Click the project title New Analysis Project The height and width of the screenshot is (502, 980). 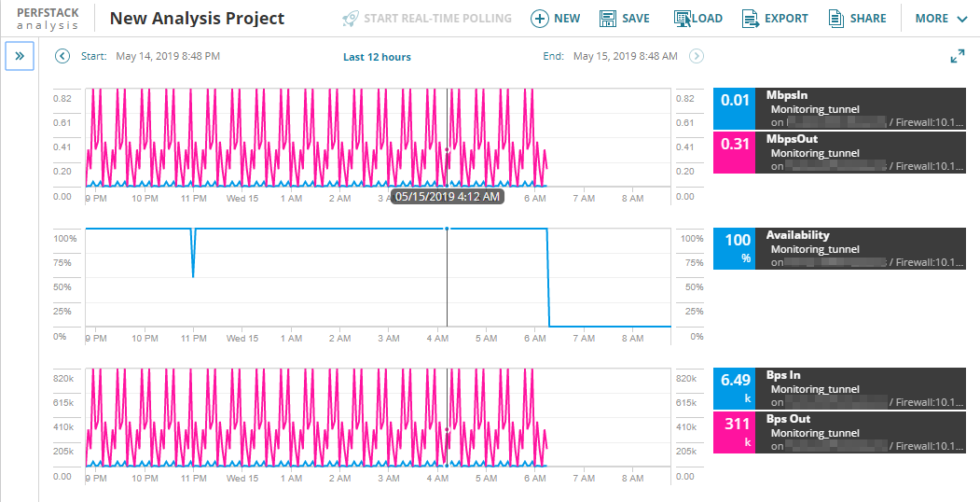tap(197, 19)
